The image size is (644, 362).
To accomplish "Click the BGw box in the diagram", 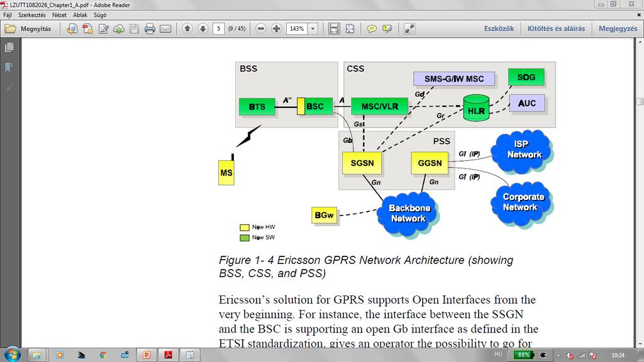I will pyautogui.click(x=324, y=215).
